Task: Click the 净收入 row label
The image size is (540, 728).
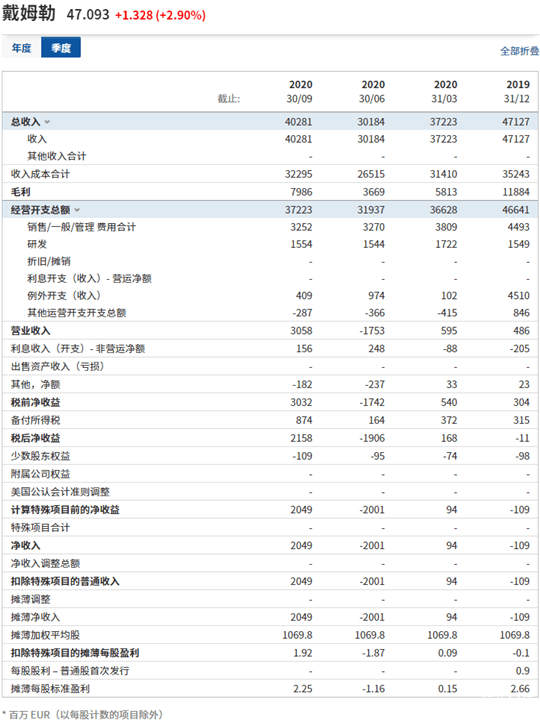Action: pyautogui.click(x=26, y=546)
